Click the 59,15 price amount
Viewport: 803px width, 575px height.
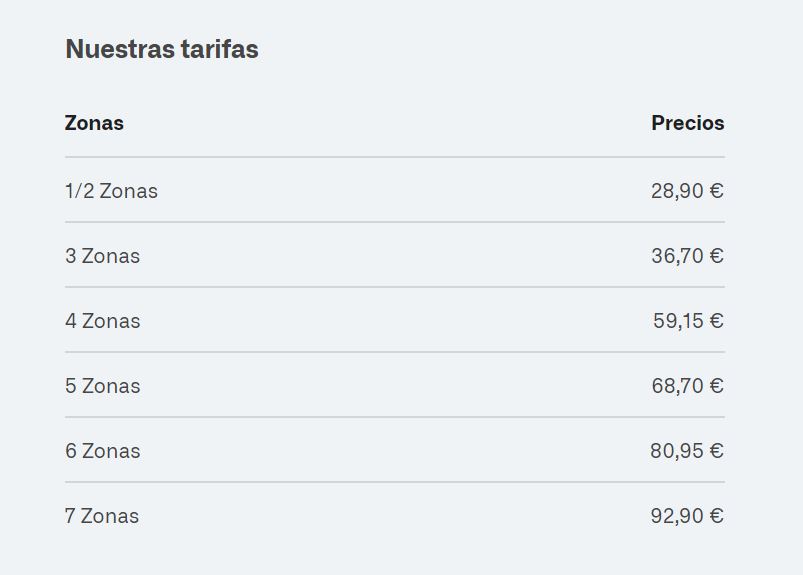click(678, 321)
